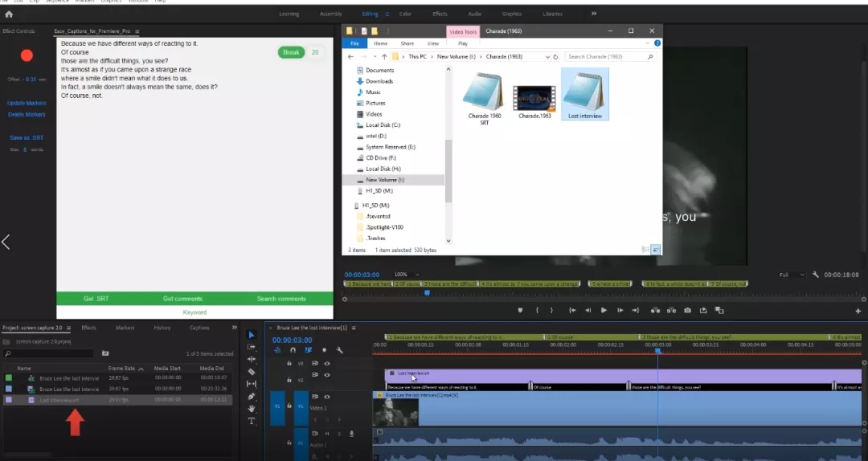
Task: Toggle timeline Snap magnet
Action: tap(293, 350)
